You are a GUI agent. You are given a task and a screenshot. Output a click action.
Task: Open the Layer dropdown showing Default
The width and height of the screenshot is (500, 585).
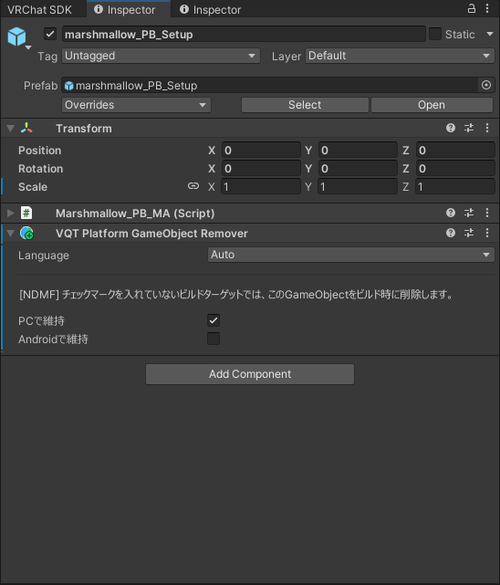[x=400, y=56]
